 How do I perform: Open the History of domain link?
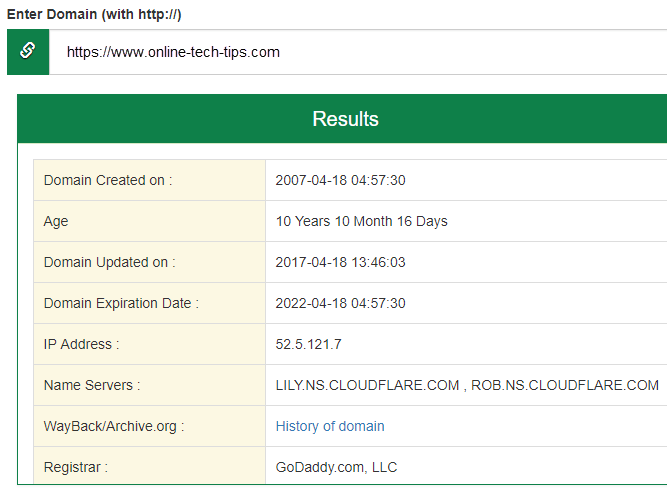tap(330, 426)
